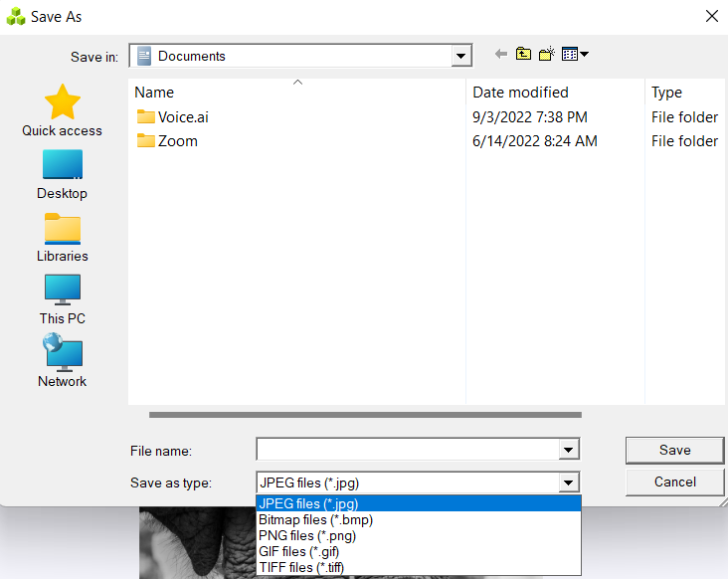Screen dimensions: 728x579
Task: Open the Libraries location
Action: [x=62, y=237]
